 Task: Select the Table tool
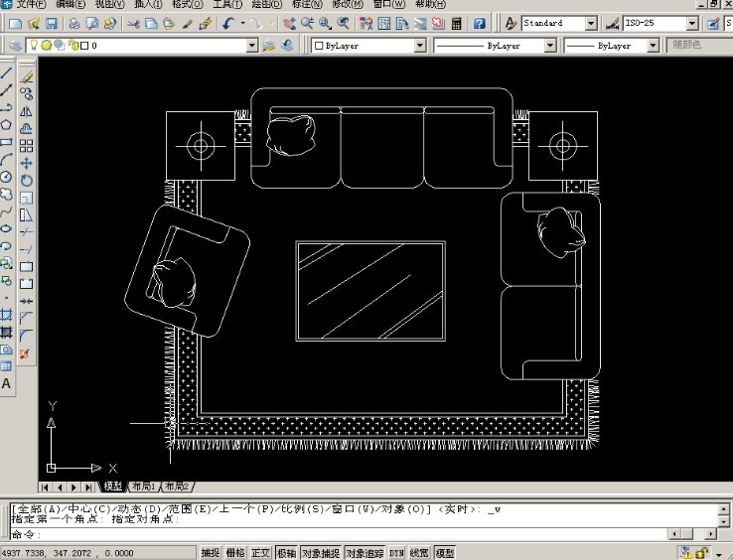tap(6, 366)
